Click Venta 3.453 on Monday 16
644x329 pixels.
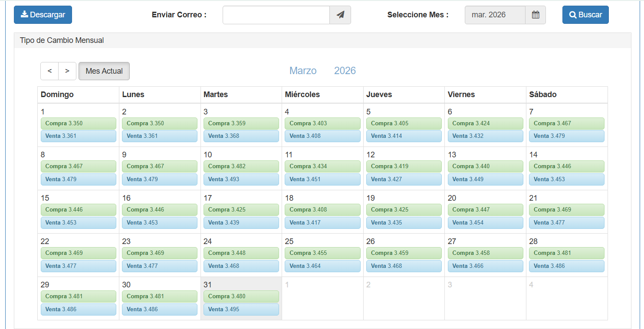(x=160, y=223)
